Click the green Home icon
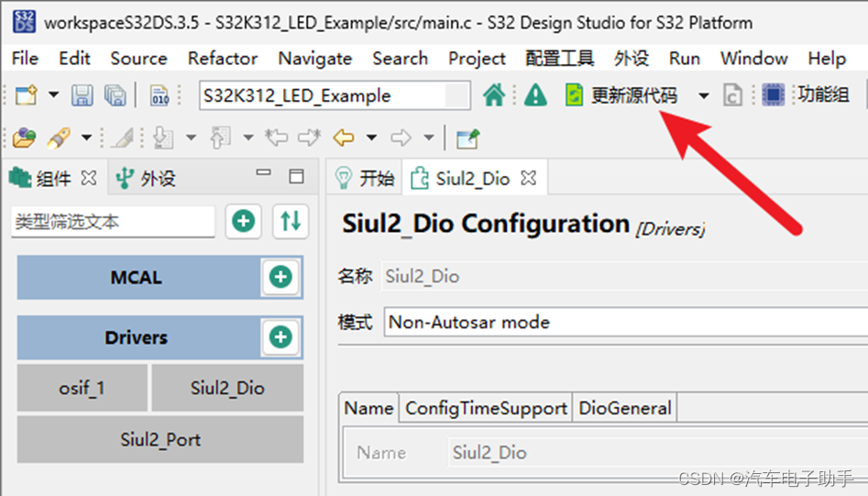The width and height of the screenshot is (868, 496). (494, 95)
